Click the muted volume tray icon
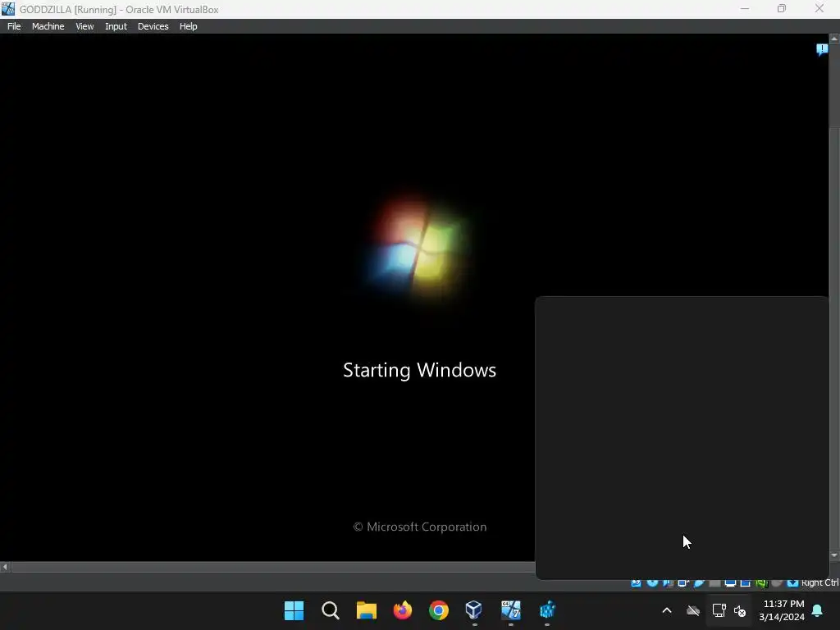The image size is (840, 630). 740,610
